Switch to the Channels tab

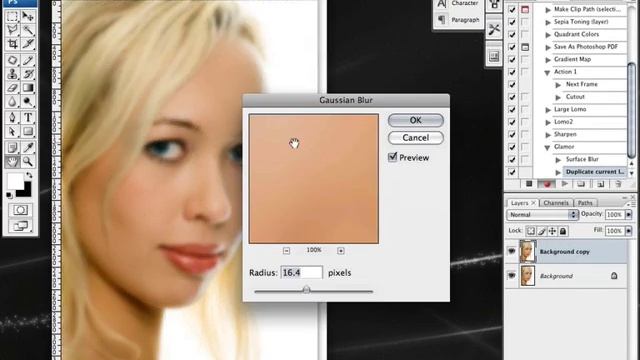556,203
